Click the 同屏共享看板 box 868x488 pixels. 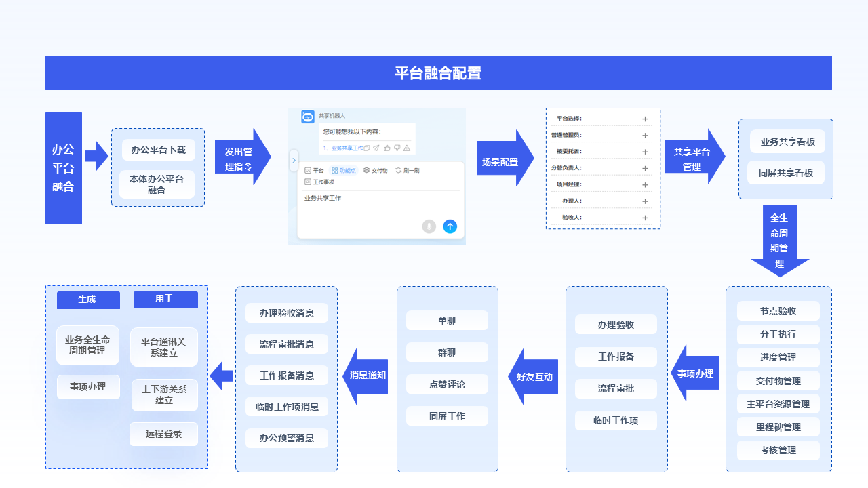786,173
